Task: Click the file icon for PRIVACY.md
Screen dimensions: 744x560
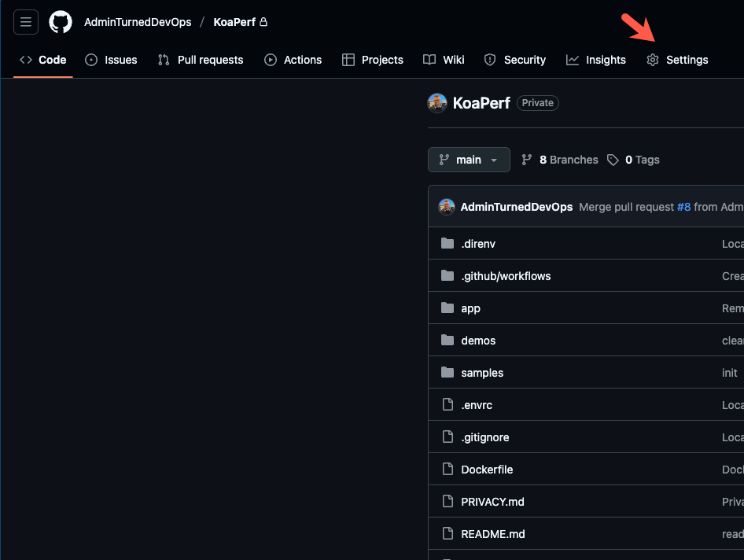Action: (448, 501)
